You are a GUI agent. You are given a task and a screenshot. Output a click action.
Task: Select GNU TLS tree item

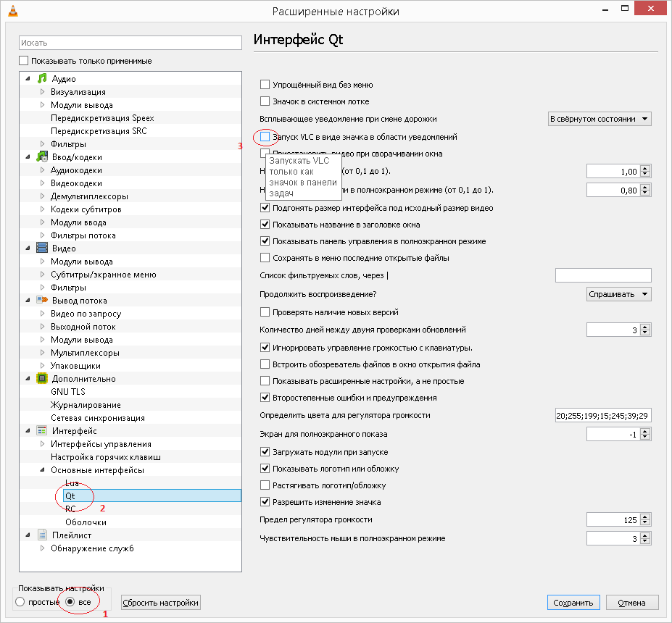point(67,392)
